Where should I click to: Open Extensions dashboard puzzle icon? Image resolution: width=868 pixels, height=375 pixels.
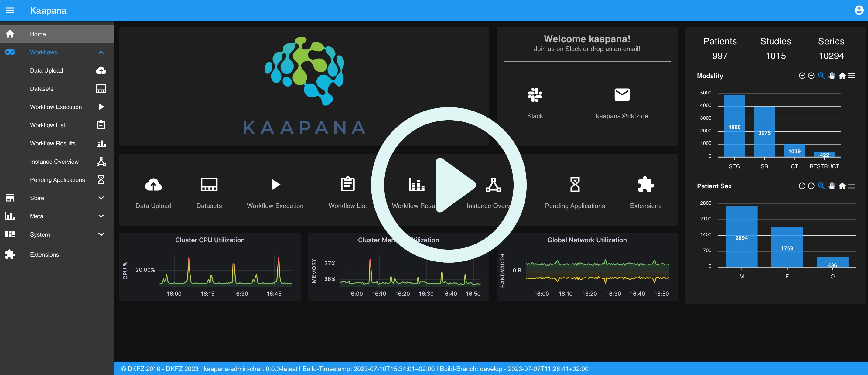[646, 184]
